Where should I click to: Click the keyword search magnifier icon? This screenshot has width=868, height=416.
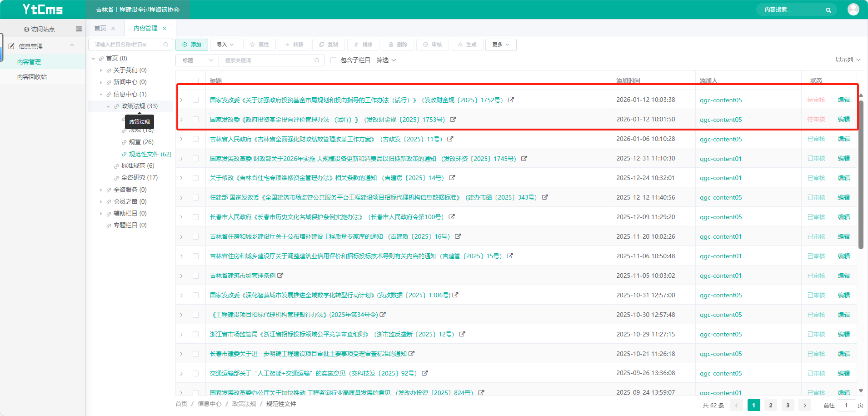(x=317, y=60)
